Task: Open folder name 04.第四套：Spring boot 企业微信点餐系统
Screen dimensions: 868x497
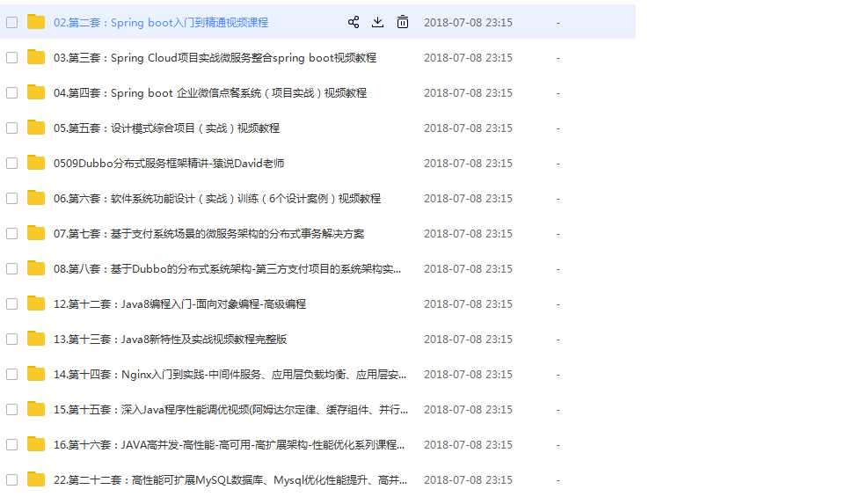Action: (210, 93)
